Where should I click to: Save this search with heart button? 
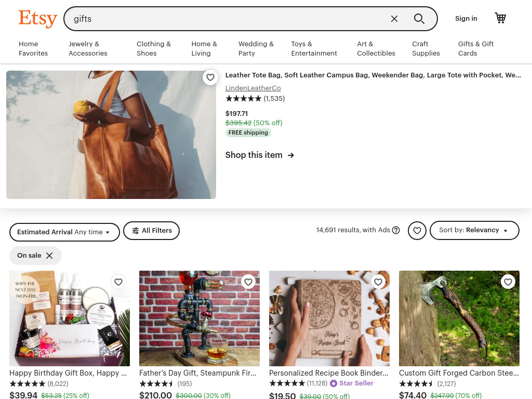coord(417,231)
